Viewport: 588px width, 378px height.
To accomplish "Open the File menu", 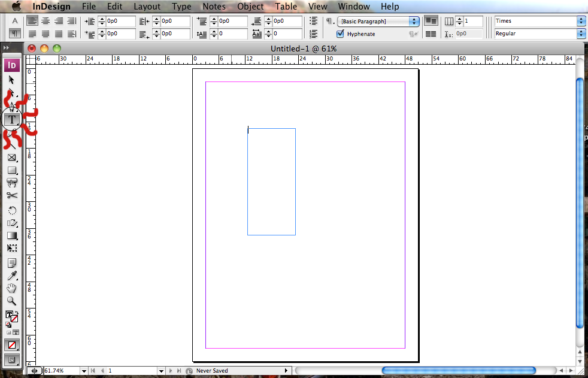I will click(89, 7).
